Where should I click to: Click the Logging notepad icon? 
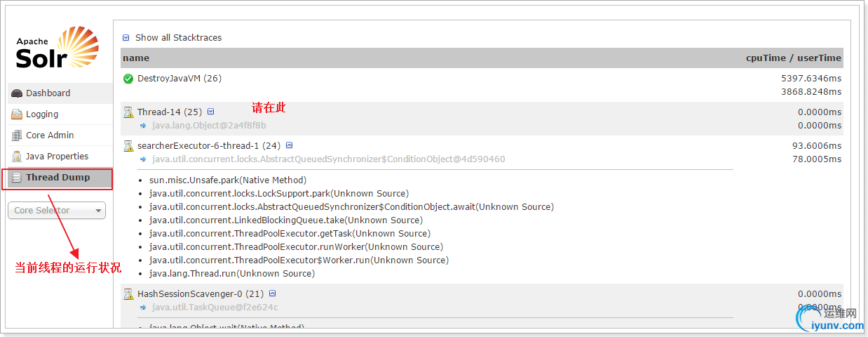click(x=17, y=114)
